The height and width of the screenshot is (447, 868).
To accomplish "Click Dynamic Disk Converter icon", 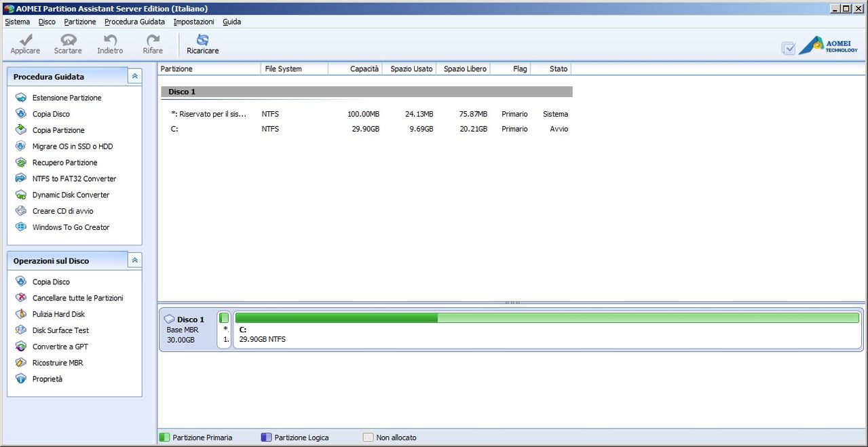I will pos(21,195).
